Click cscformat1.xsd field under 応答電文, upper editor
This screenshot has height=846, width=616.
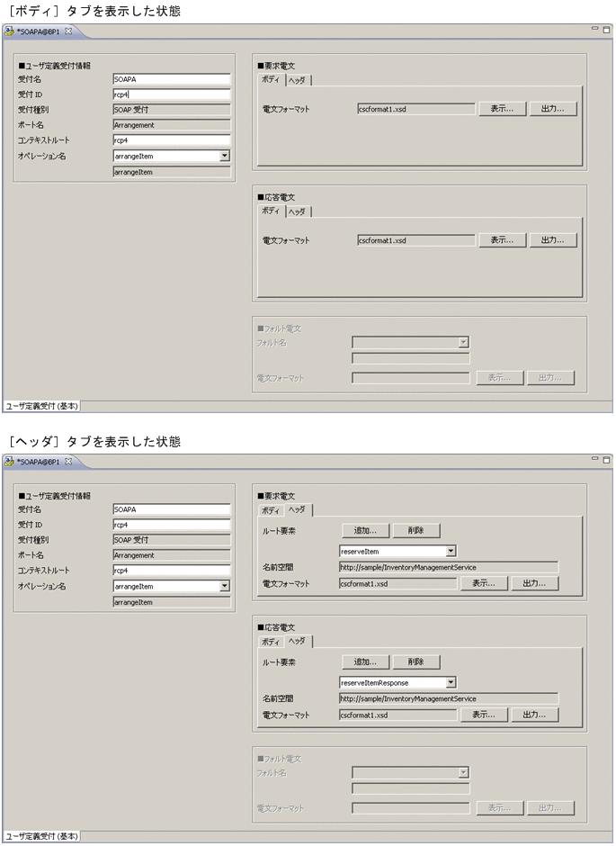(416, 240)
